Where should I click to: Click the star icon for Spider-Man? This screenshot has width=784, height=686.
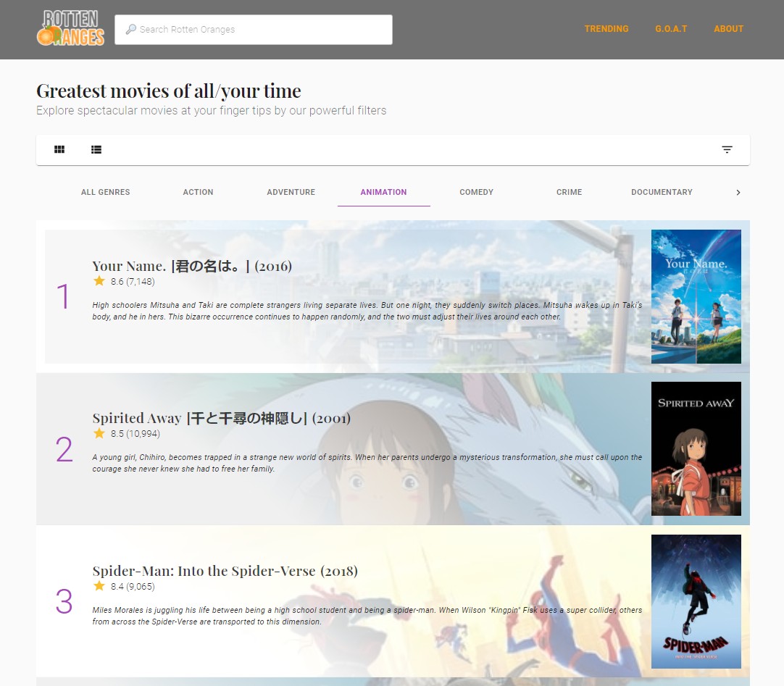(99, 586)
